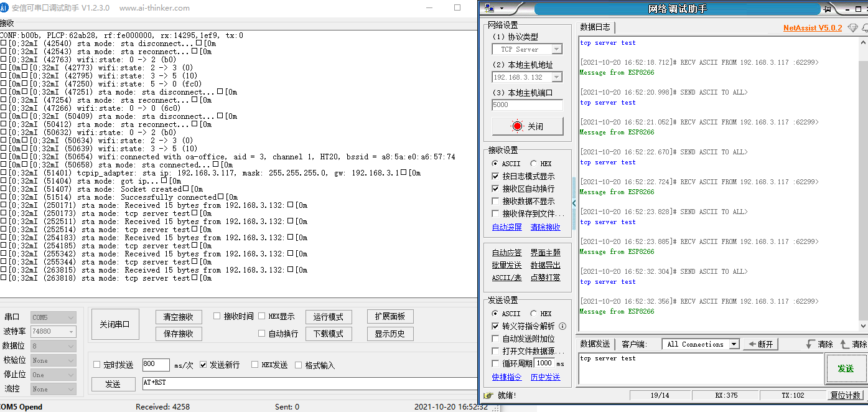Send data using the green 发送 button
Image resolution: width=868 pixels, height=412 pixels.
pyautogui.click(x=847, y=368)
